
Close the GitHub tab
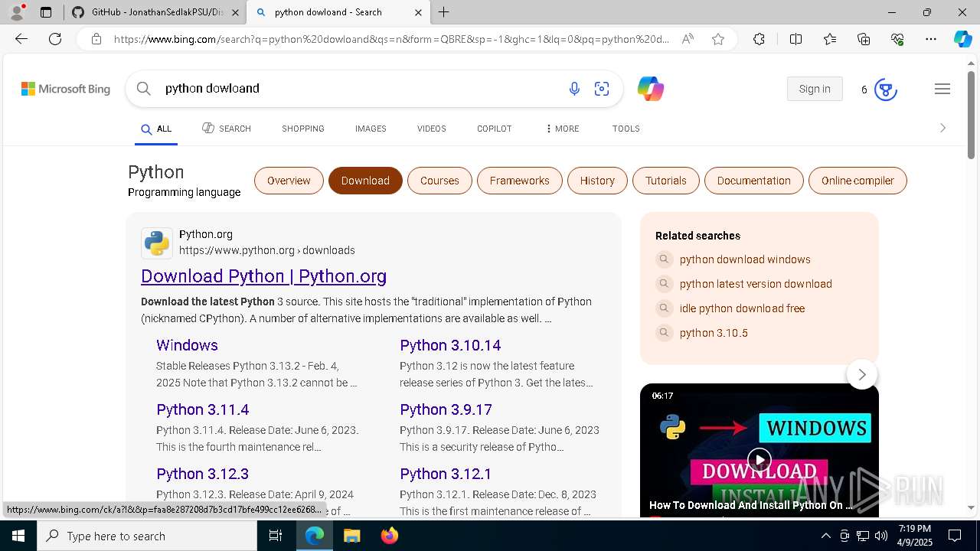click(x=235, y=12)
